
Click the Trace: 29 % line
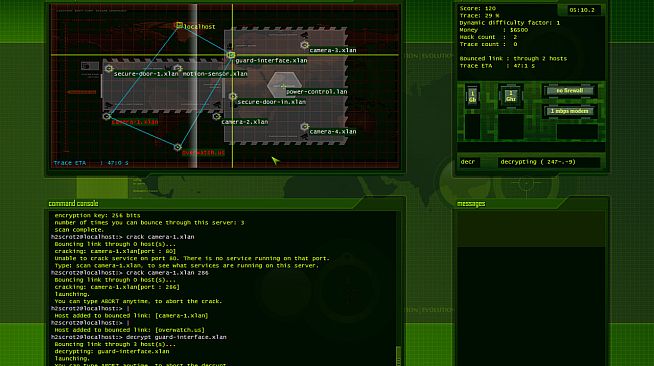479,15
